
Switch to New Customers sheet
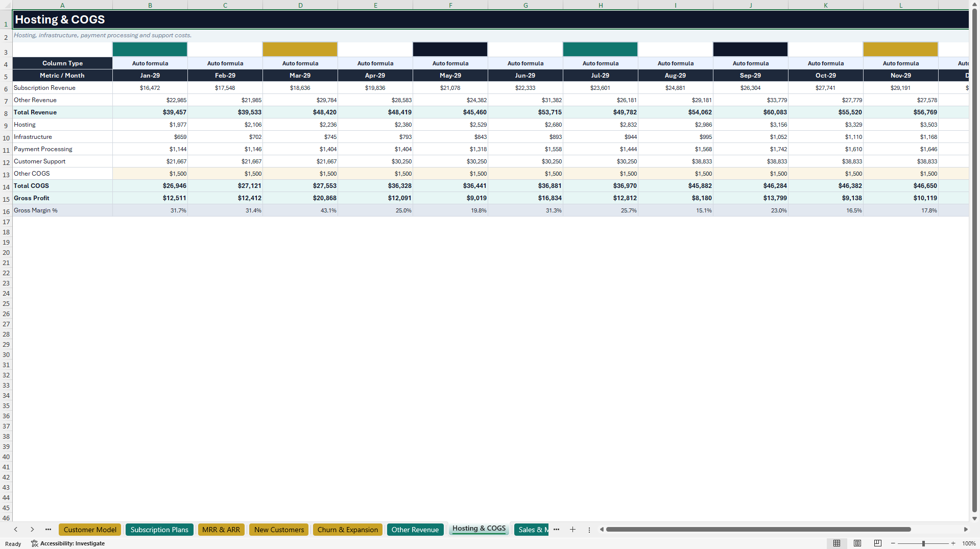(x=279, y=530)
